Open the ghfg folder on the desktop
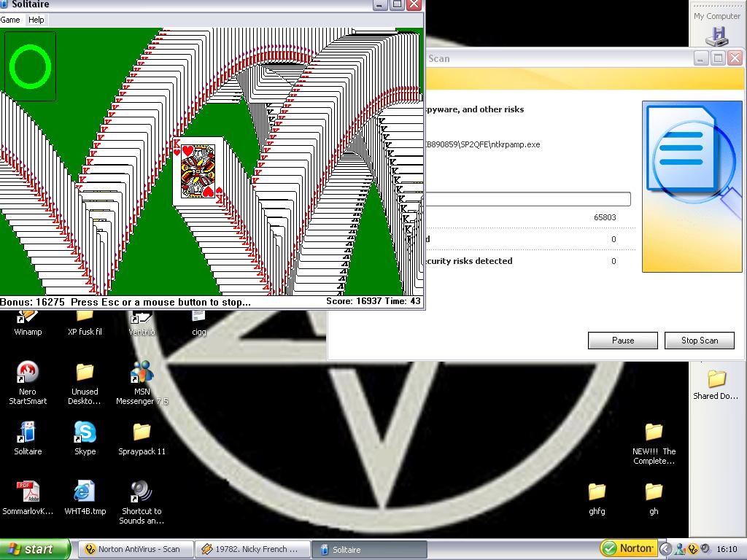747x560 pixels. (x=597, y=499)
